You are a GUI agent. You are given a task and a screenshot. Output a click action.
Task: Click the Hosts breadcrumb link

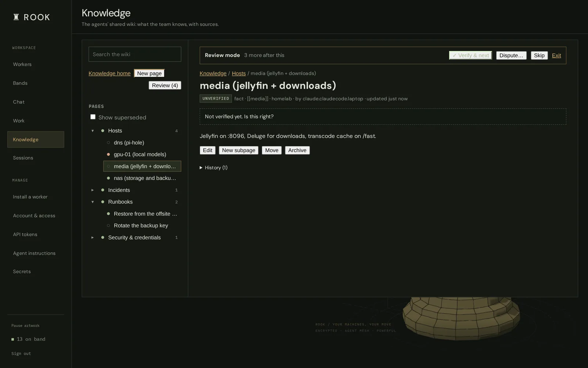(239, 73)
